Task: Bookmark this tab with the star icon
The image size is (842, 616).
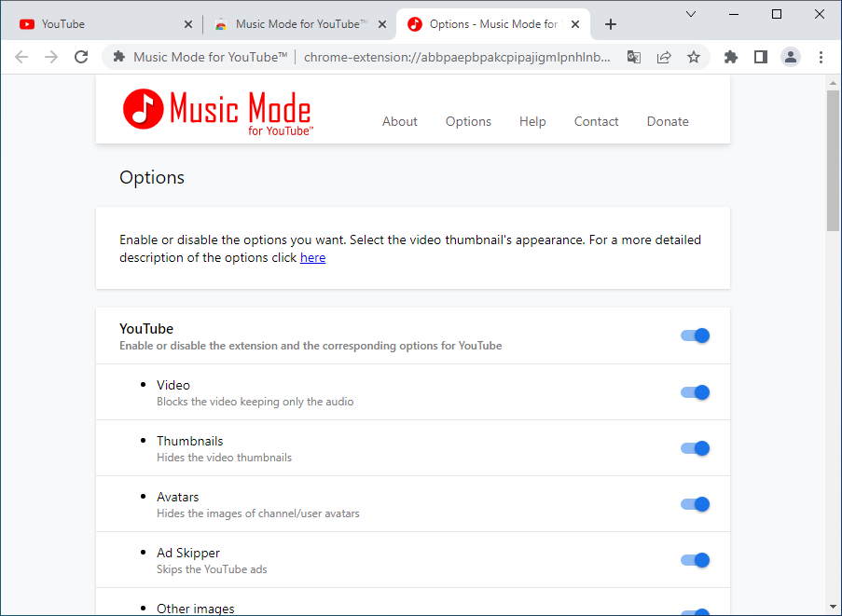Action: pyautogui.click(x=694, y=57)
